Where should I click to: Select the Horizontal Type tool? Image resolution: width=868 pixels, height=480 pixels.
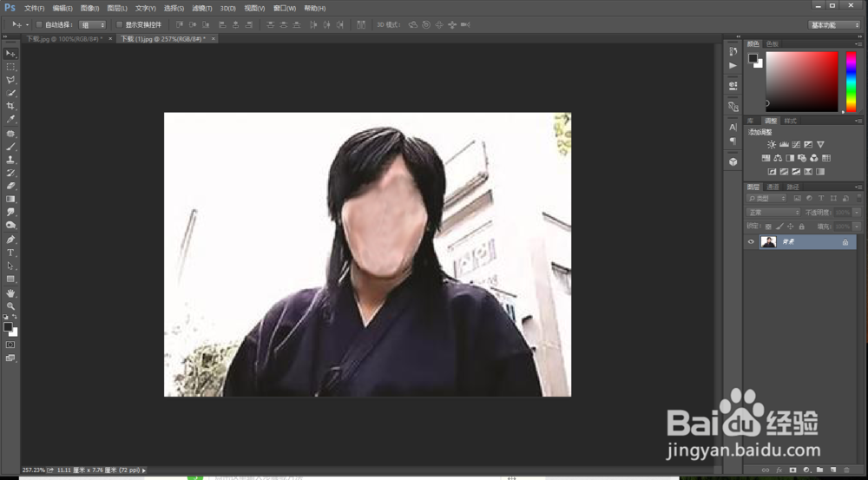[10, 253]
